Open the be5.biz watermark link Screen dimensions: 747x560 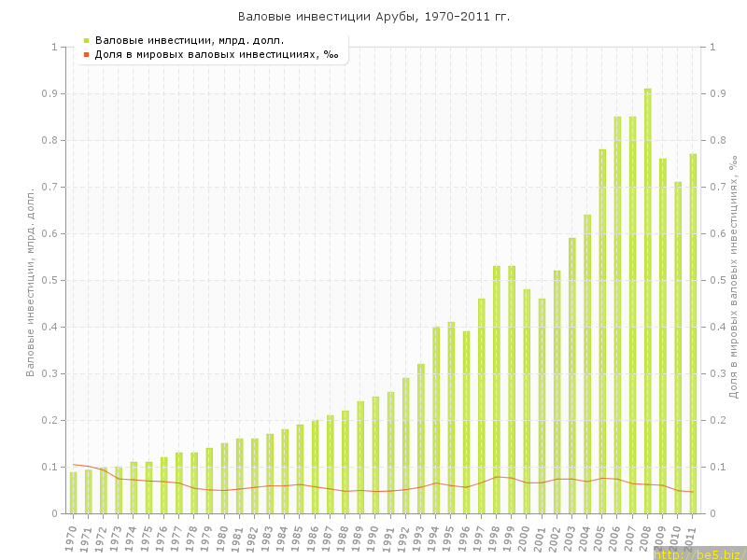[x=698, y=554]
